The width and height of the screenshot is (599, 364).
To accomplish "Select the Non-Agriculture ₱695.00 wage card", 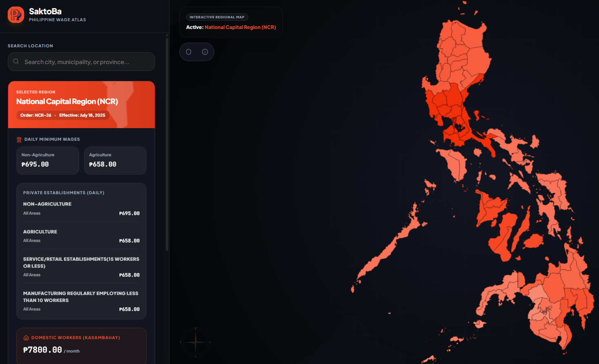I will [48, 160].
